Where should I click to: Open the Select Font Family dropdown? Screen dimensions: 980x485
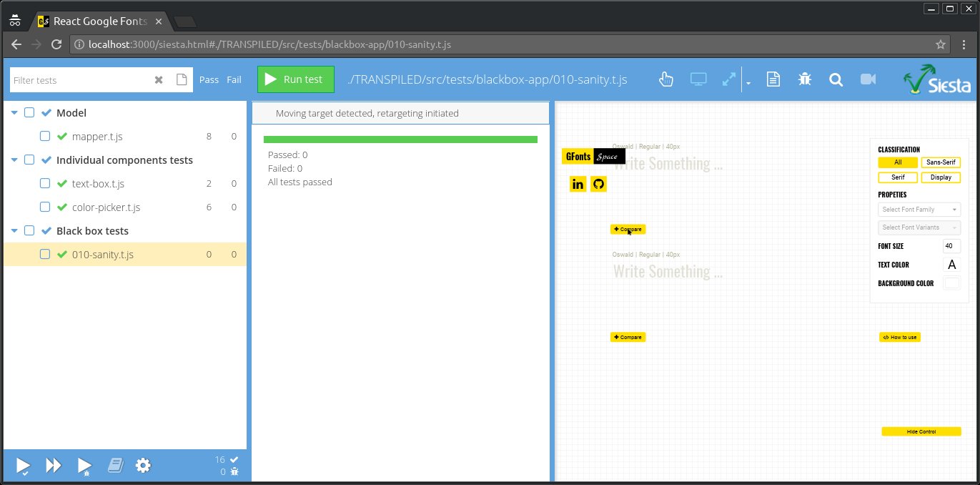pos(919,210)
